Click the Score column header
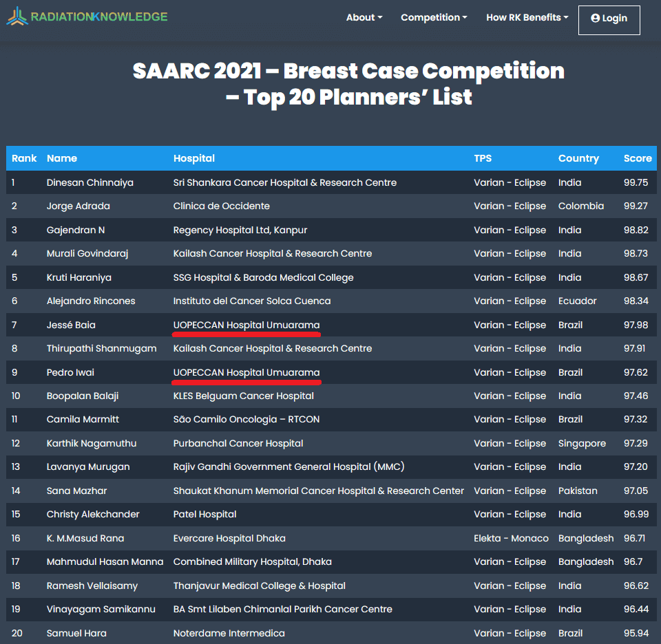 coord(638,158)
